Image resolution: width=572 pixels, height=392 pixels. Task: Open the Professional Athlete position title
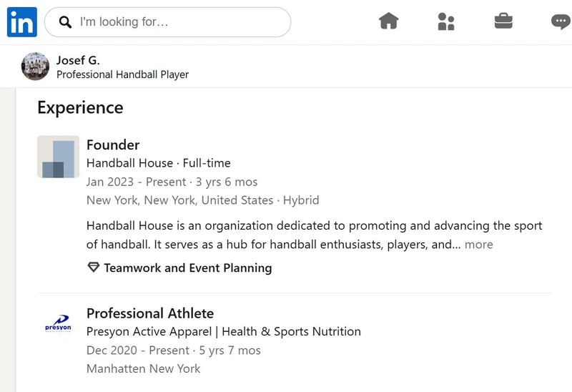(x=150, y=313)
